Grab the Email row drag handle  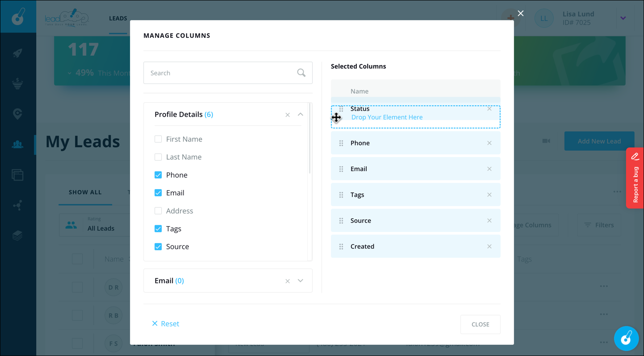(341, 169)
